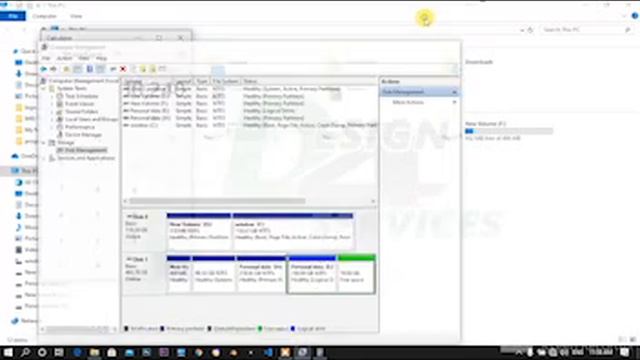Click the Task View taskbar icon
This screenshot has height=360, width=640.
click(x=59, y=352)
